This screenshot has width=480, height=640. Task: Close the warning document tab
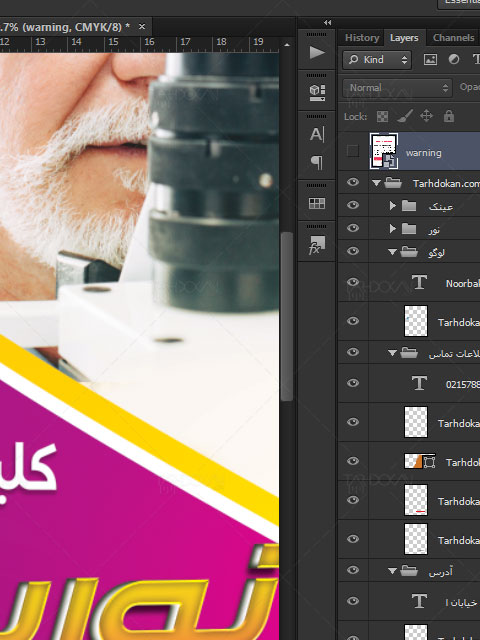142,27
